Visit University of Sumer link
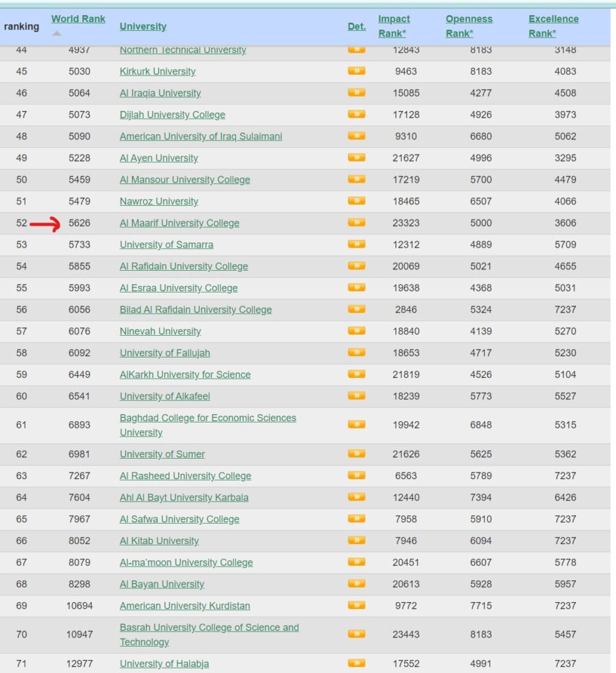Image resolution: width=616 pixels, height=673 pixels. (x=162, y=454)
